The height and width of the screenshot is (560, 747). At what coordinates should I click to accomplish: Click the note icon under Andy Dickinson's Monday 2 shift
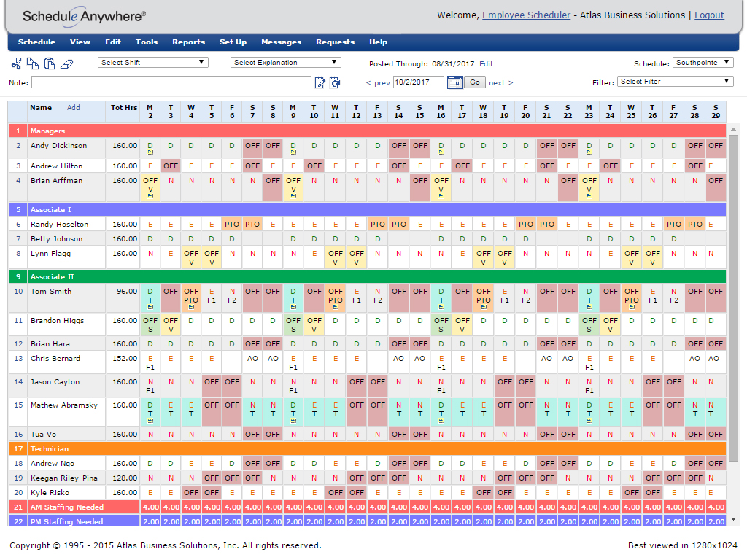pyautogui.click(x=150, y=153)
